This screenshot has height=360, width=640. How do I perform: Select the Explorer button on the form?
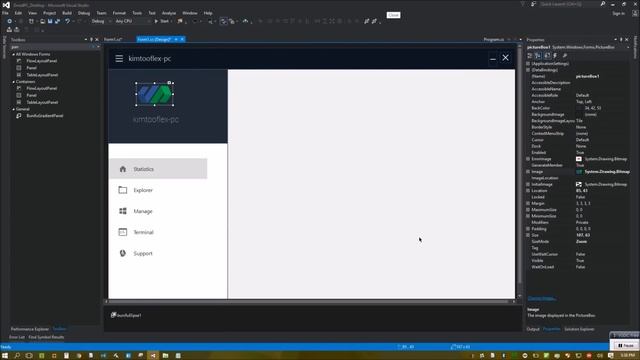(x=158, y=190)
